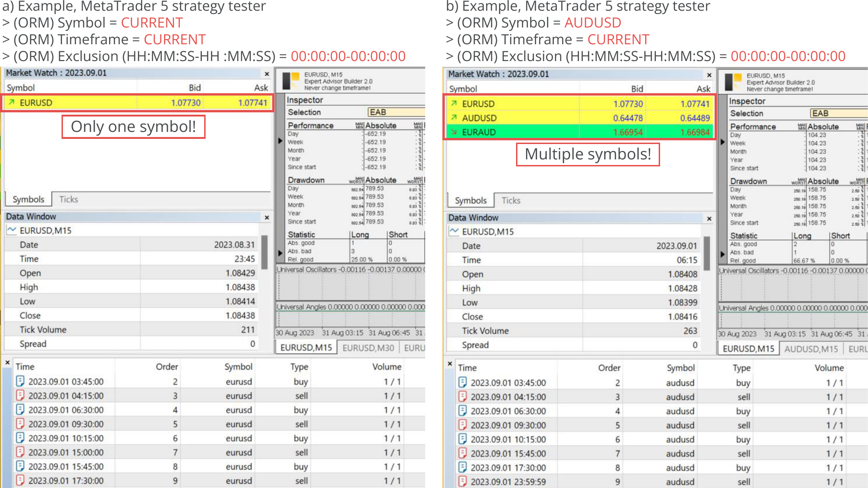Screen dimensions: 868x488
Task: Close the order history toolbox in example a
Action: (x=7, y=362)
